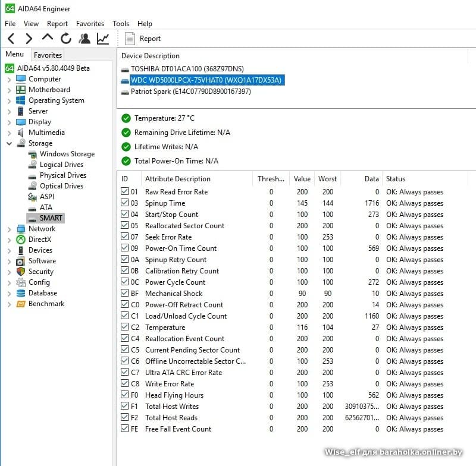Viewport: 476px width, 466px height.
Task: Open the File menu
Action: pyautogui.click(x=10, y=24)
